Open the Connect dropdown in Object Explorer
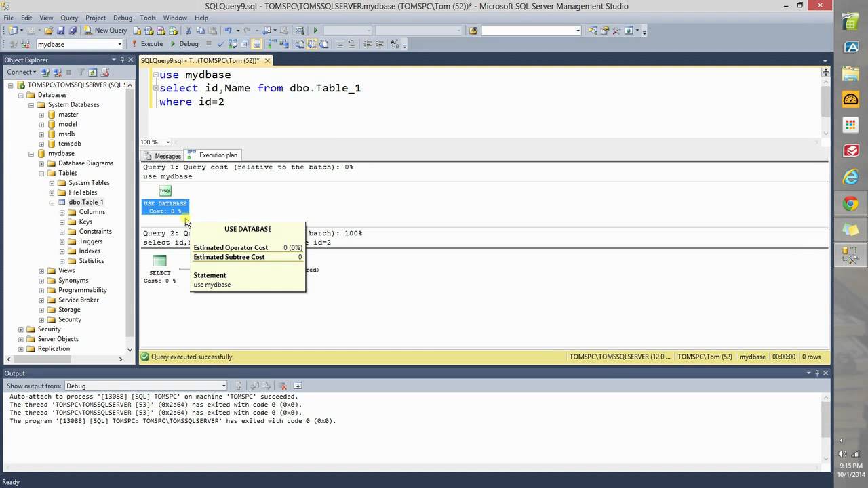The height and width of the screenshot is (488, 868). pyautogui.click(x=21, y=72)
